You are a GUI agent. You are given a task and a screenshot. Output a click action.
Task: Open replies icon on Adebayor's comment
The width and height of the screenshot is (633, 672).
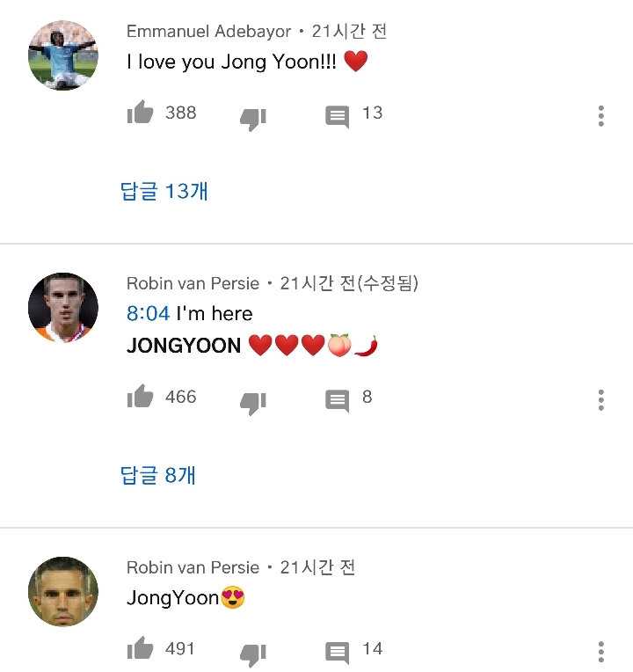[x=338, y=117]
